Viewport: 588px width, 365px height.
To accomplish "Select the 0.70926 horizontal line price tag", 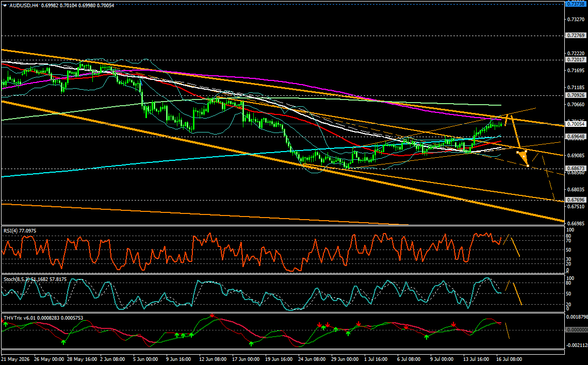I will pos(576,95).
